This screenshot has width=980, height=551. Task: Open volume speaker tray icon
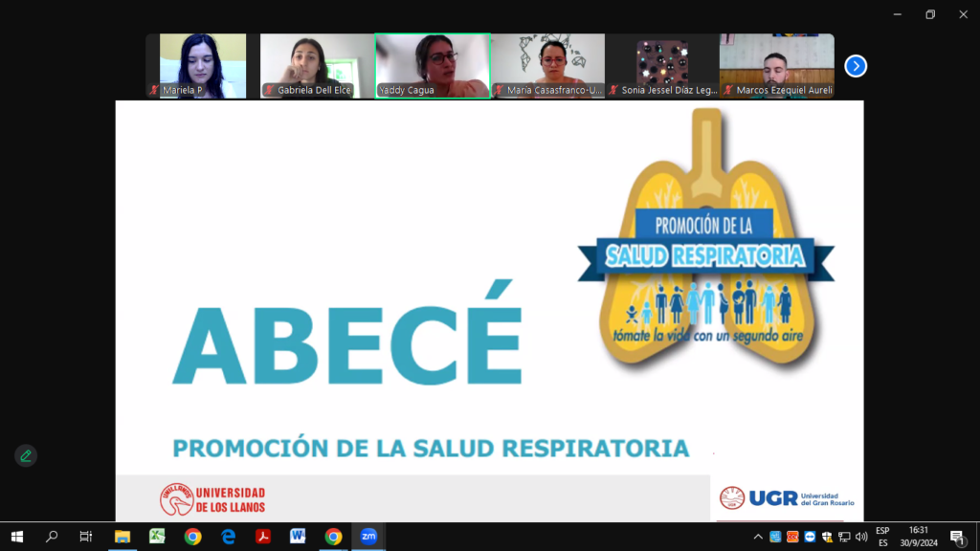[x=861, y=537]
